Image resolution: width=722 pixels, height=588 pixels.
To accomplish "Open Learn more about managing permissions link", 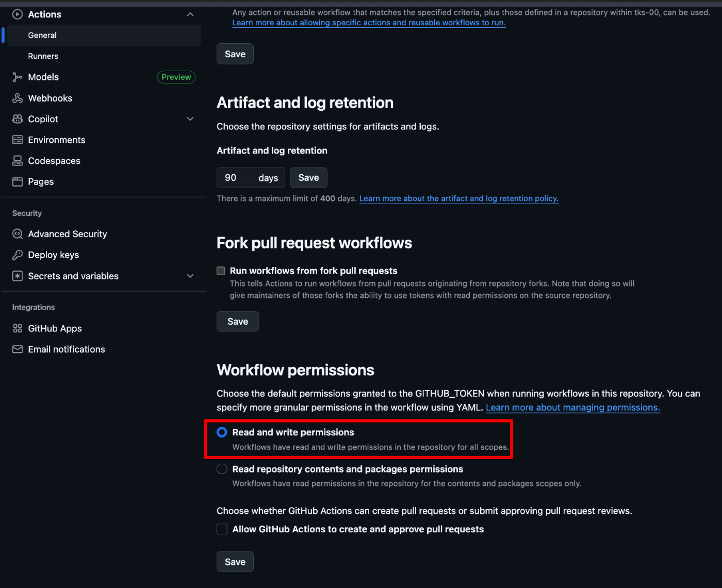I will pos(573,408).
